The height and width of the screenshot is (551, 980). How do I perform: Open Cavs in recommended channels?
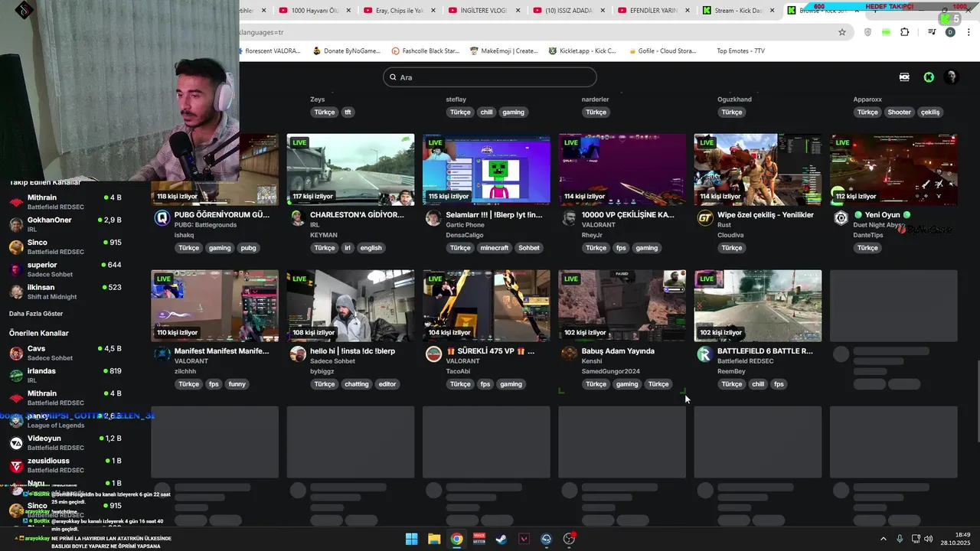click(66, 353)
